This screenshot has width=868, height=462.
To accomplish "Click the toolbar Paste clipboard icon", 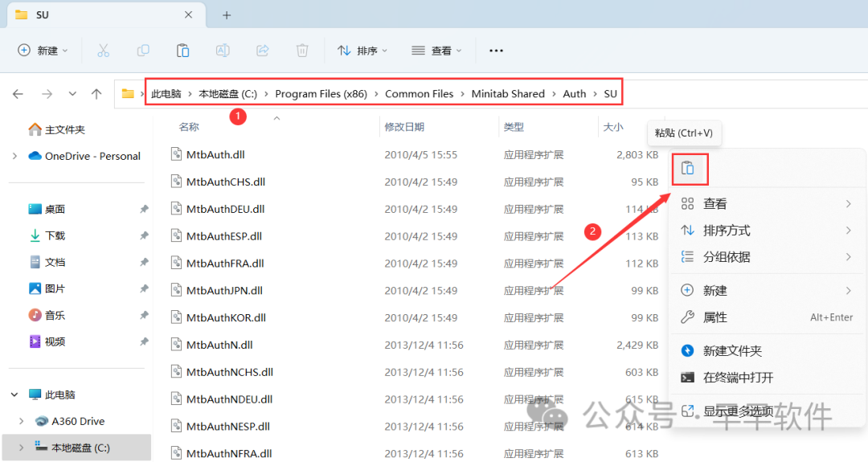I will click(x=182, y=51).
